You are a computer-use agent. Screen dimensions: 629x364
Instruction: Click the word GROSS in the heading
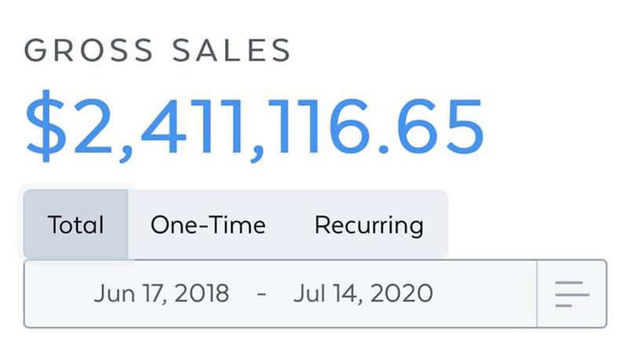pos(89,50)
